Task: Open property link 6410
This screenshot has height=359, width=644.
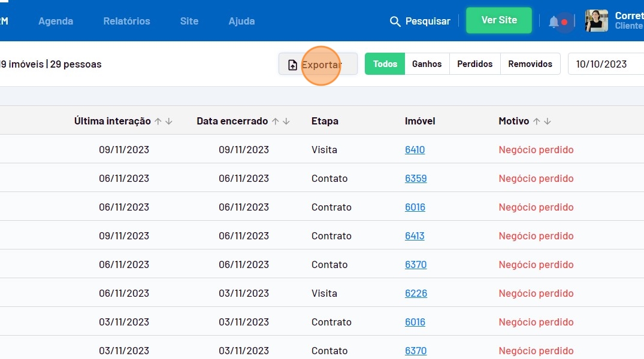Action: [415, 150]
